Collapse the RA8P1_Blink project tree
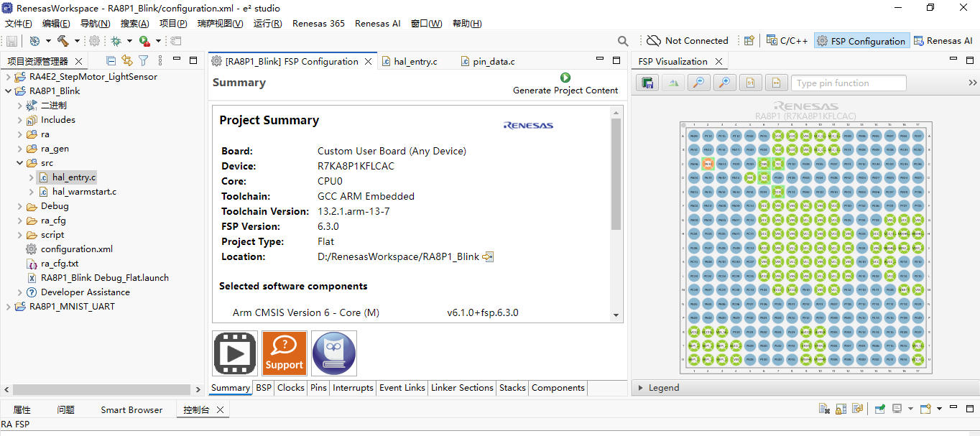The width and height of the screenshot is (980, 436). [8, 91]
